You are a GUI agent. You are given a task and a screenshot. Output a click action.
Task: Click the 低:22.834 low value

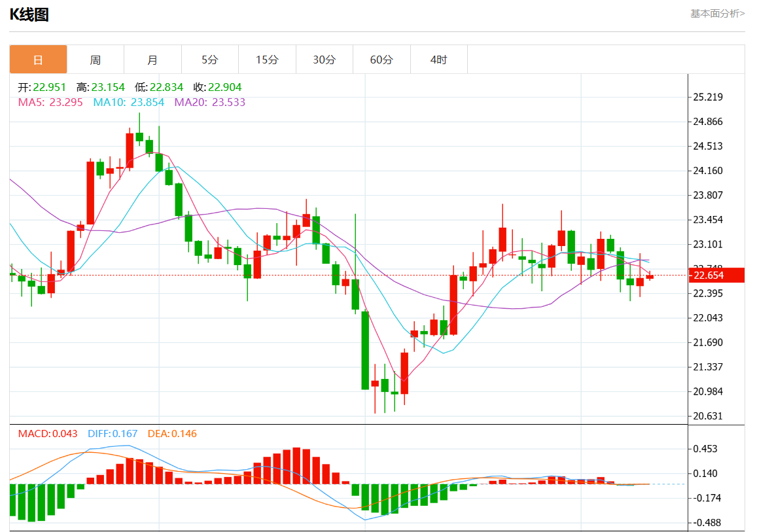point(159,87)
